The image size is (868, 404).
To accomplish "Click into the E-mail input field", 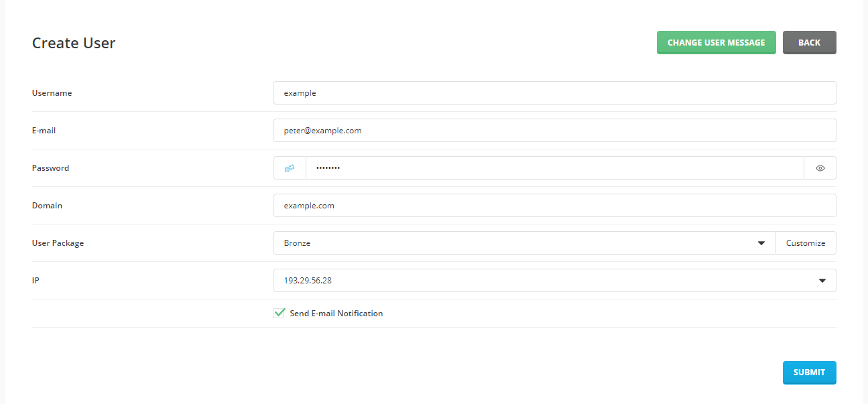I will point(554,131).
